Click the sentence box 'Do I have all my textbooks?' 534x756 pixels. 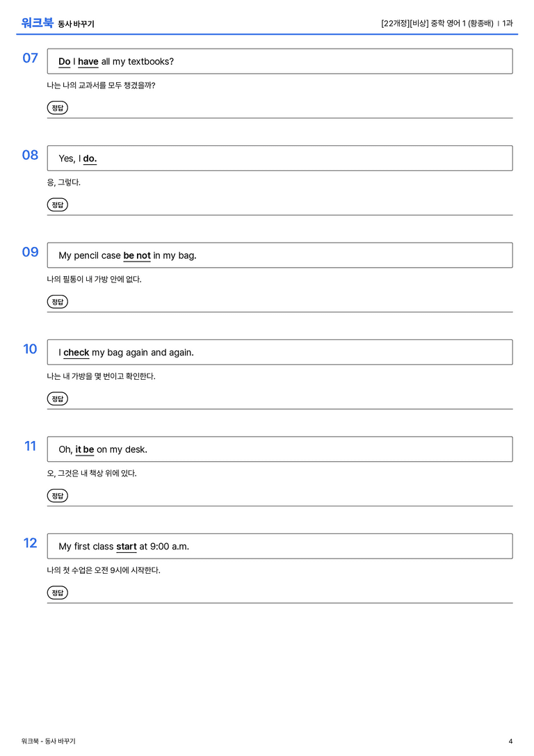click(x=280, y=61)
